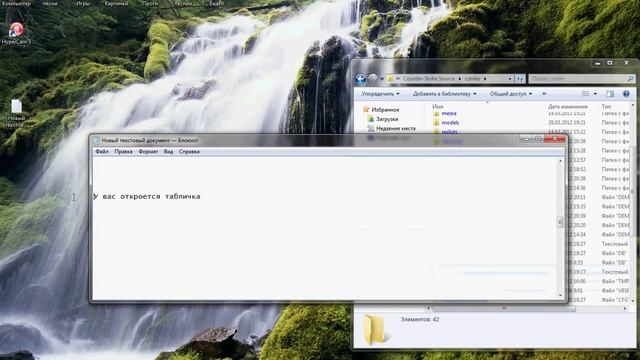Select the row with type Файл "VBSF"

pyautogui.click(x=615, y=291)
